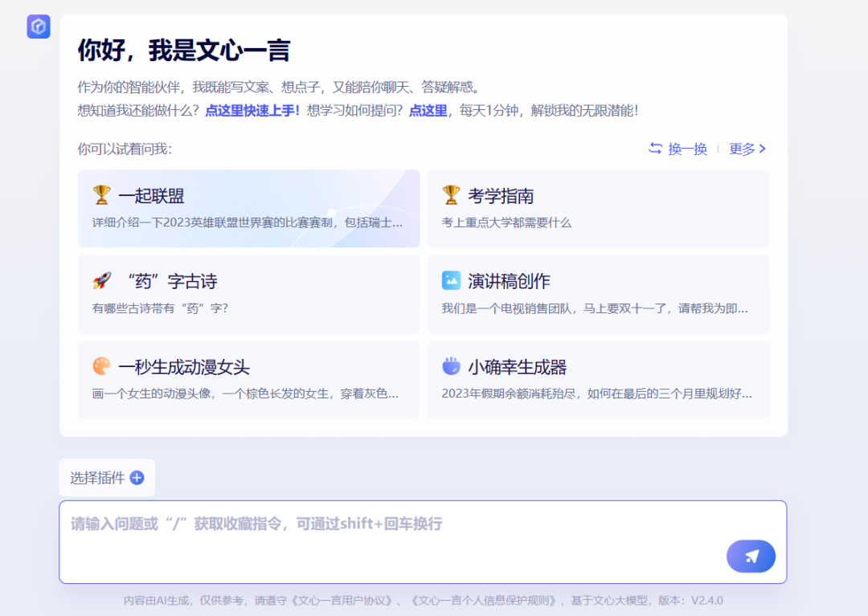
Task: Click the blue plus icon on 选择插件
Action: 137,478
